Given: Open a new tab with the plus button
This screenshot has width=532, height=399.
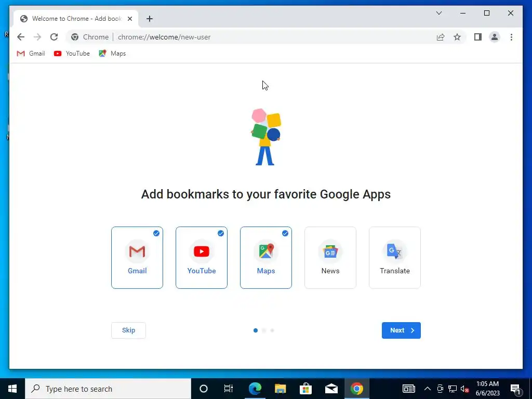Looking at the screenshot, I should (149, 19).
